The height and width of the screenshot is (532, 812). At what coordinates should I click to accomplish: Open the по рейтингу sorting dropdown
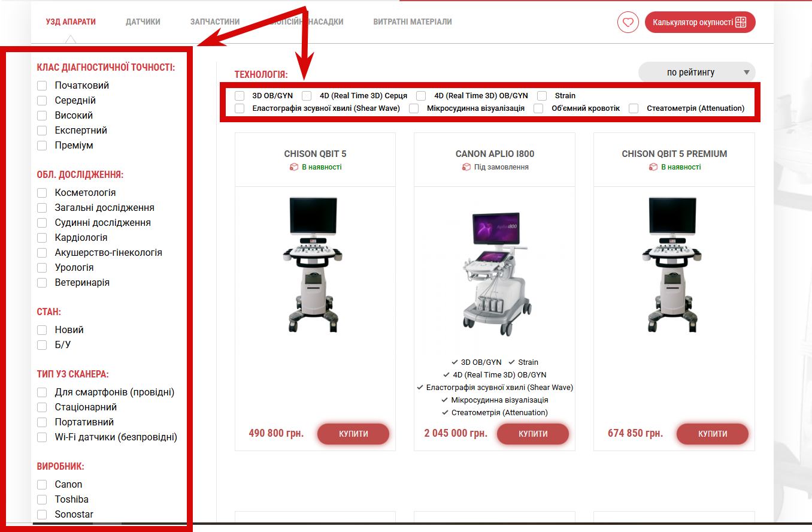pos(697,72)
